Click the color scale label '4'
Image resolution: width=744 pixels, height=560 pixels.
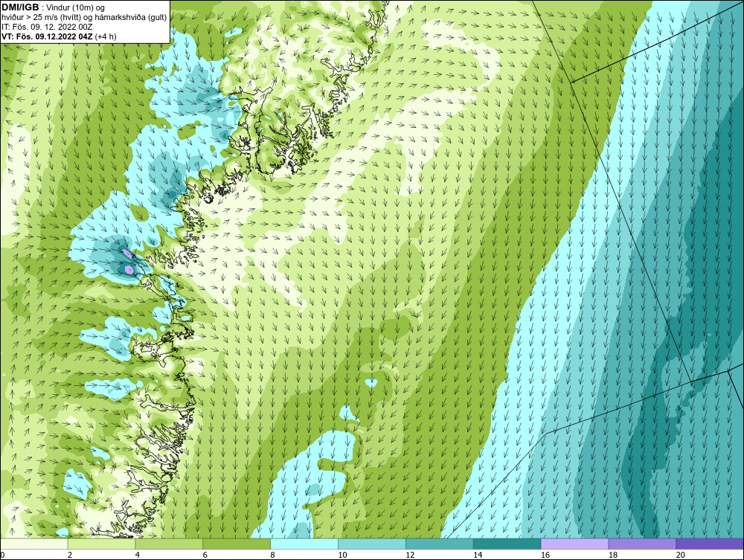pos(138,555)
